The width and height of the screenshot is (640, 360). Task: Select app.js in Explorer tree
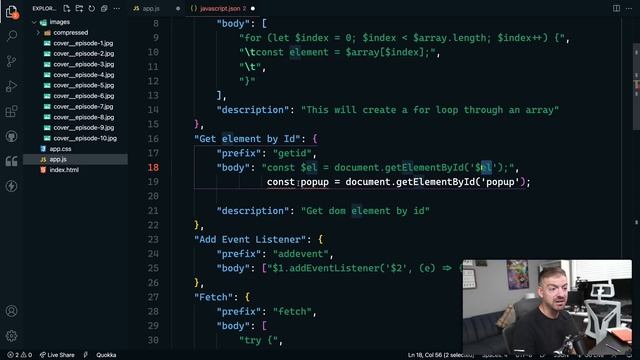pyautogui.click(x=76, y=160)
